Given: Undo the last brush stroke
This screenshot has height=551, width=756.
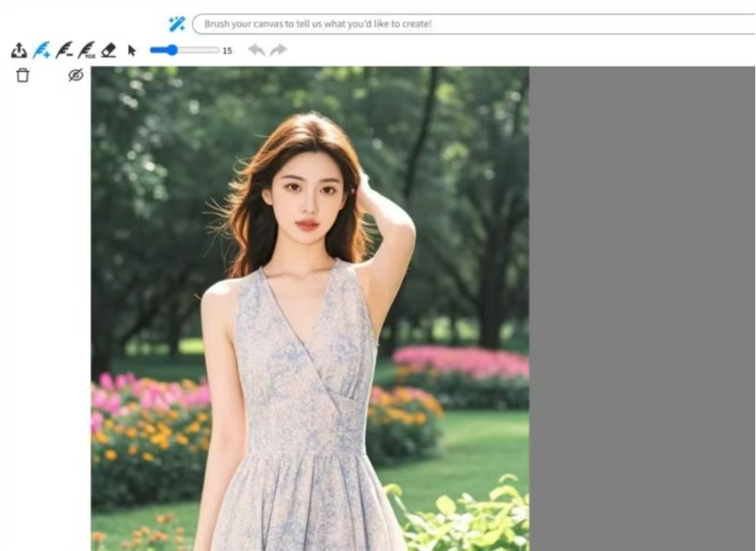Looking at the screenshot, I should [x=256, y=50].
